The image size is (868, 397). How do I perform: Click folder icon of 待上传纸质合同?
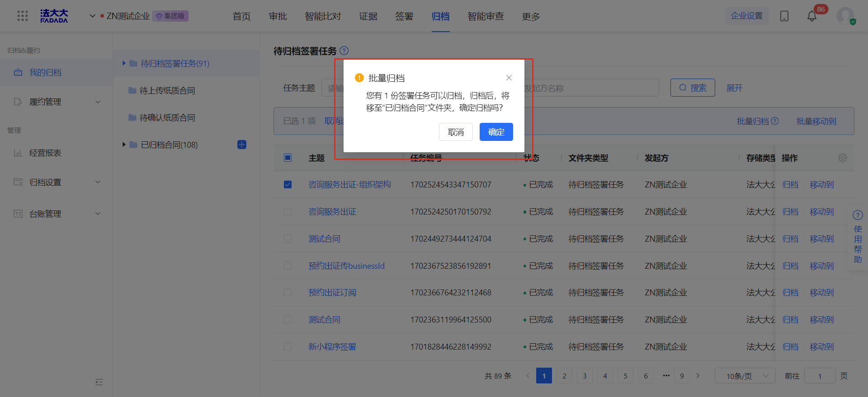point(132,90)
